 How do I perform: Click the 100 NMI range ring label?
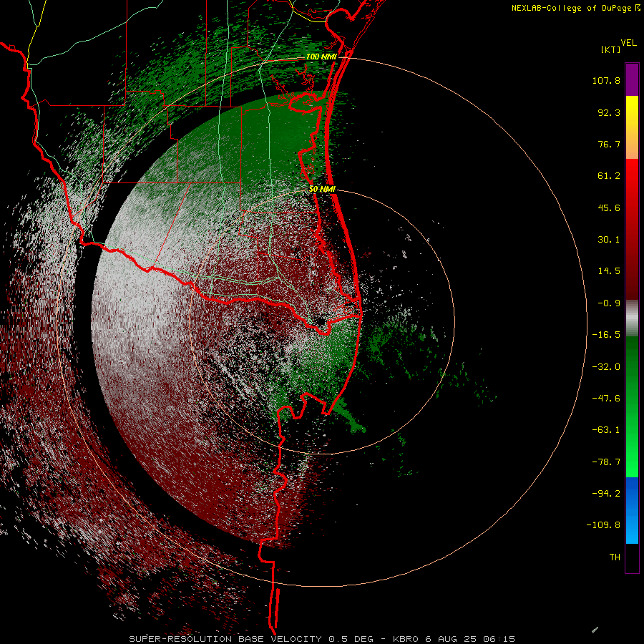[x=321, y=57]
